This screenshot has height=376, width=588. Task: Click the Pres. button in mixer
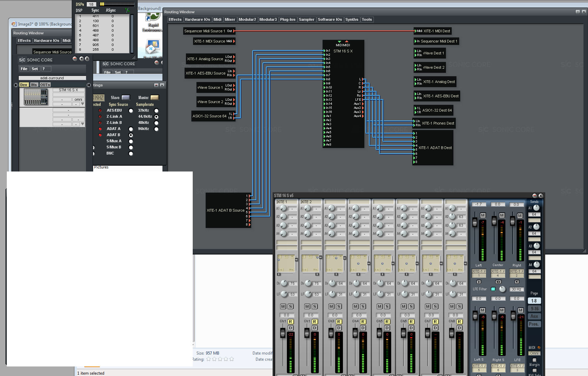coord(534,324)
